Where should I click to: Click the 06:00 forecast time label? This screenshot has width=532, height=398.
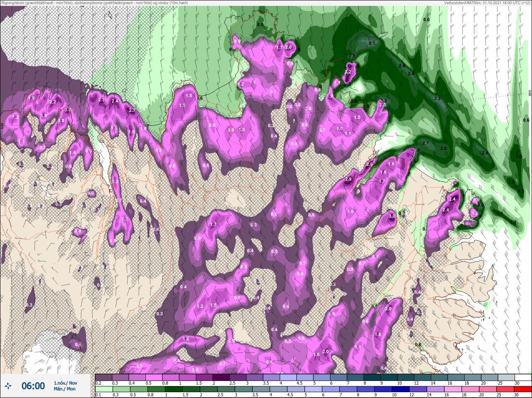pyautogui.click(x=33, y=386)
